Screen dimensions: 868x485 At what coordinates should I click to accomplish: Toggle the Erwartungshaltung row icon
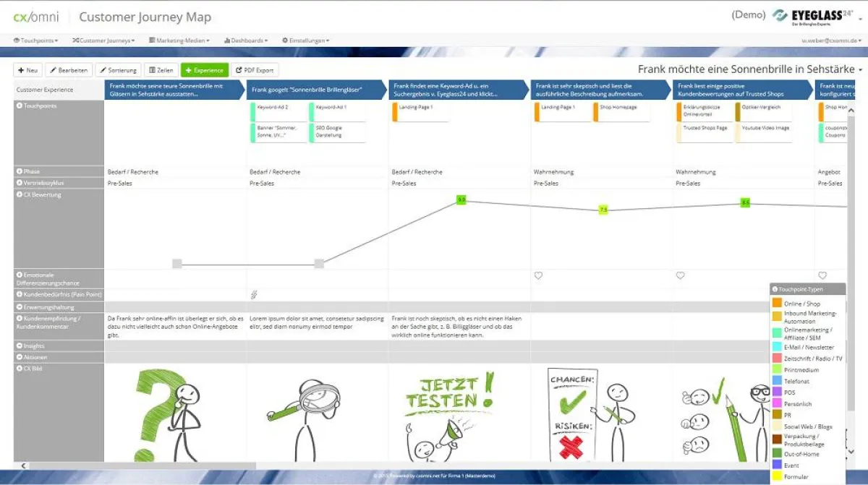(x=20, y=307)
